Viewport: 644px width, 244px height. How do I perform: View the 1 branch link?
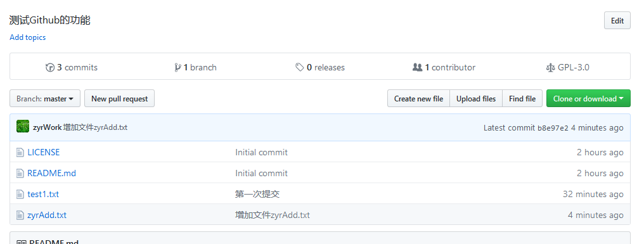coord(195,67)
